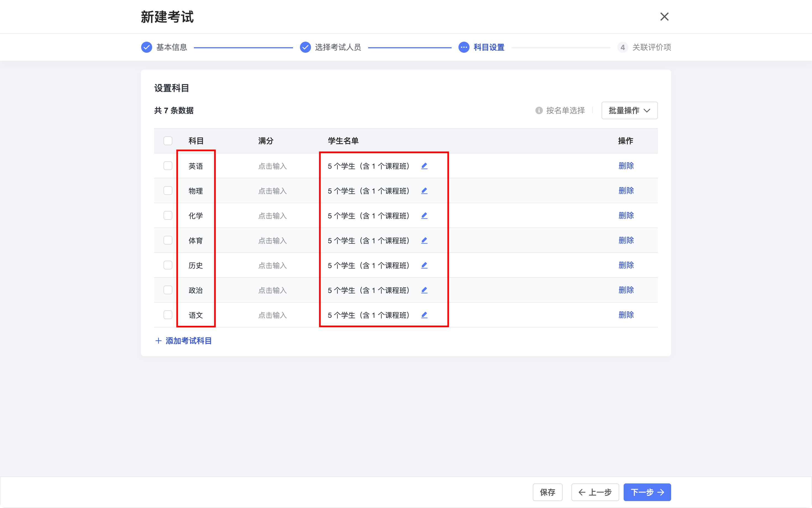Screen dimensions: 812x508
Task: Check the 英语 row checkbox
Action: [168, 166]
